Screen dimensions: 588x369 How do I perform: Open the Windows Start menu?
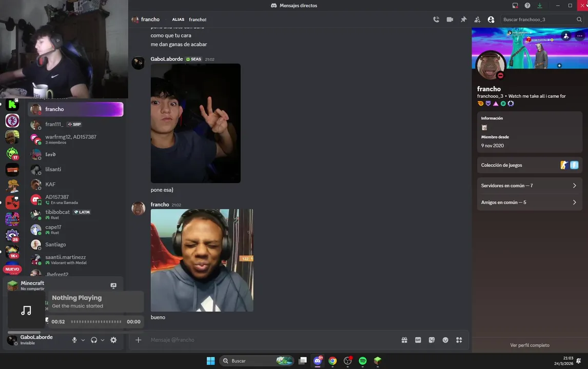211,361
